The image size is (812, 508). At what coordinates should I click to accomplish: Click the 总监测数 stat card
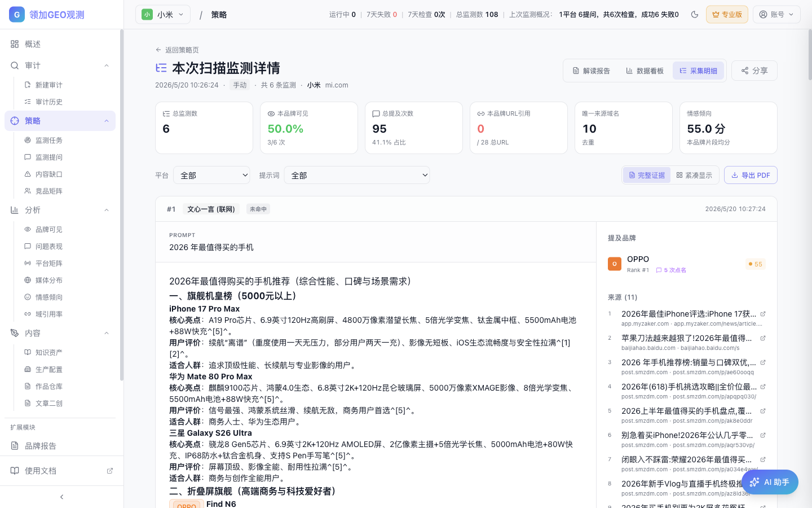(204, 128)
